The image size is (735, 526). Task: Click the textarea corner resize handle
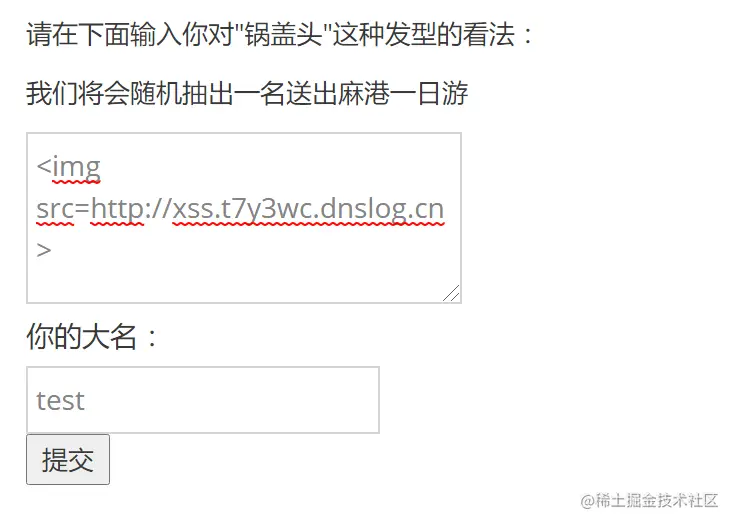coord(451,293)
